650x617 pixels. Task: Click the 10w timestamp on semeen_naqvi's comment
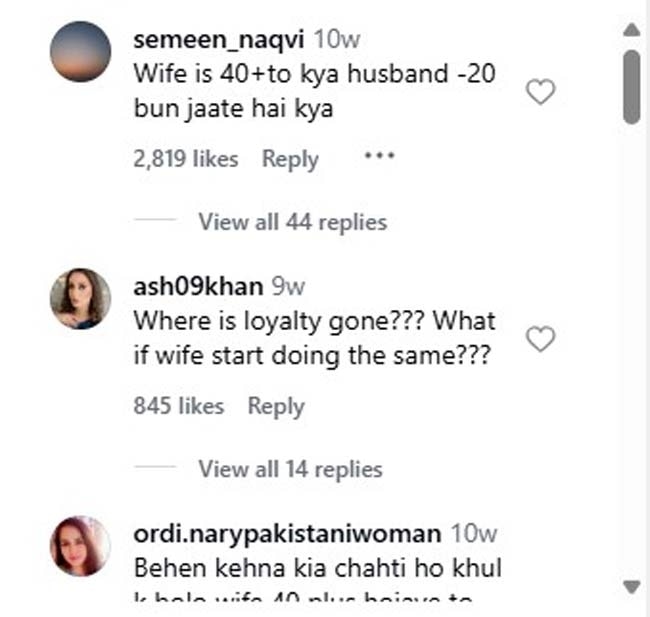[x=335, y=40]
